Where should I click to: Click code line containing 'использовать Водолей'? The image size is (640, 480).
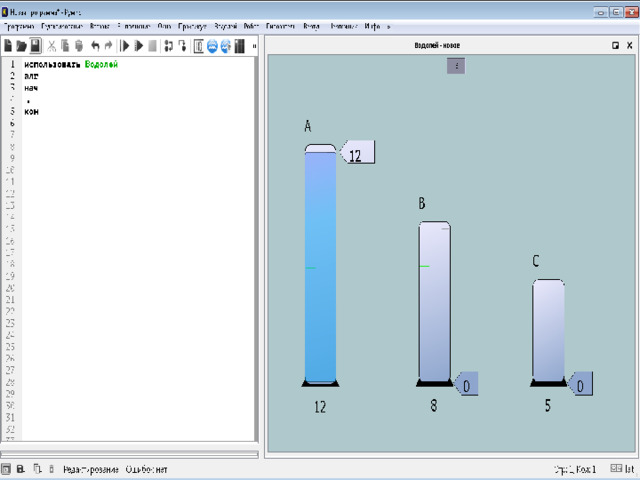point(71,65)
